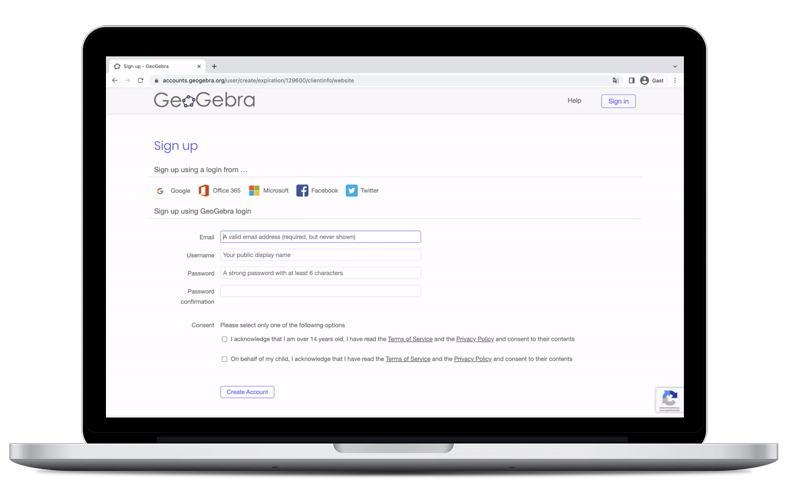This screenshot has width=800, height=500.
Task: Sign up with the Office 365 icon
Action: click(x=204, y=190)
